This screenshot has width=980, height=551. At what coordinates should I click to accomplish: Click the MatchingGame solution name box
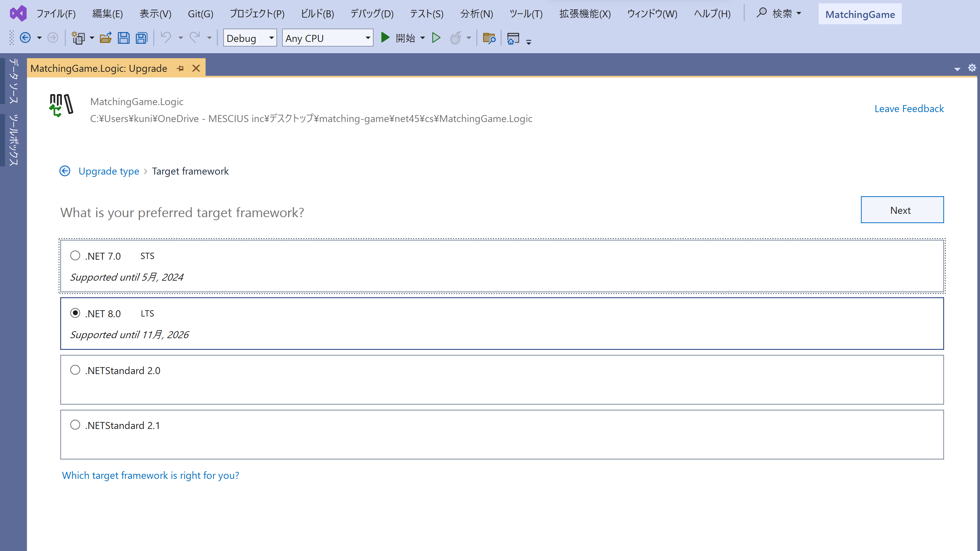click(x=860, y=14)
